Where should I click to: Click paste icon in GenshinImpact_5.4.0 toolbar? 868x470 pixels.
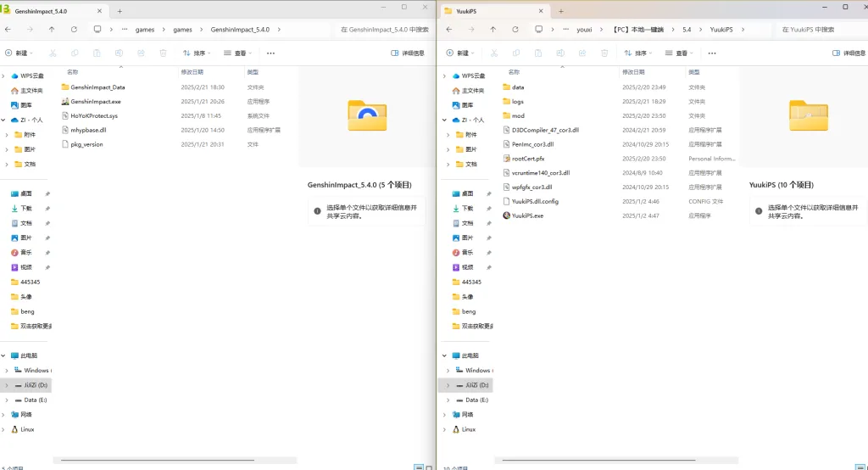[x=97, y=53]
